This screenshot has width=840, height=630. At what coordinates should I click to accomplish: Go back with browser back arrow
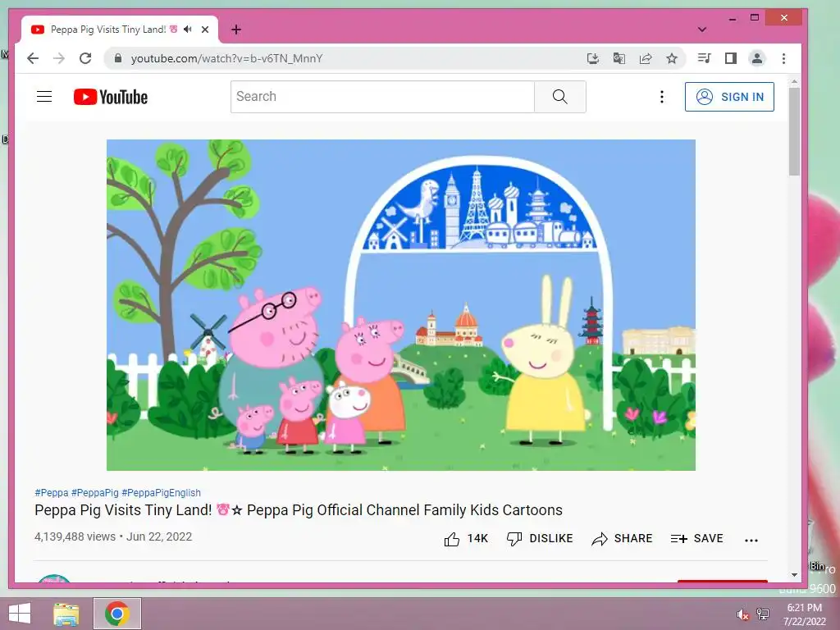[33, 58]
